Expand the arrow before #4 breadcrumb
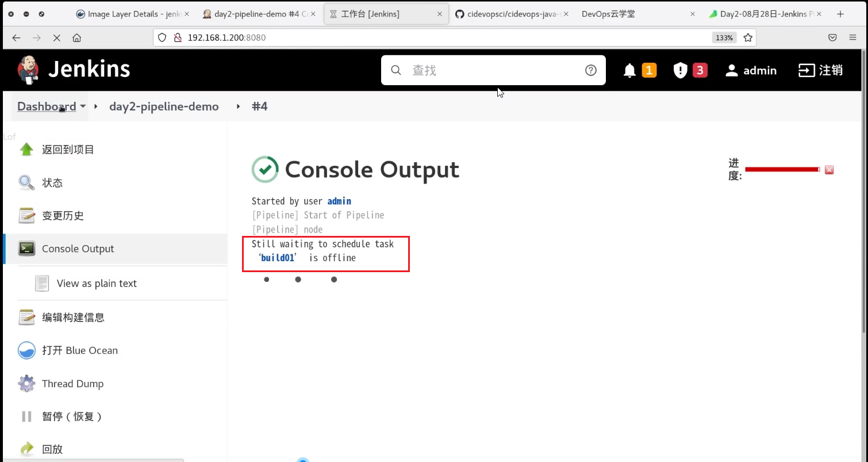Screen dimensions: 868x462 [238, 106]
